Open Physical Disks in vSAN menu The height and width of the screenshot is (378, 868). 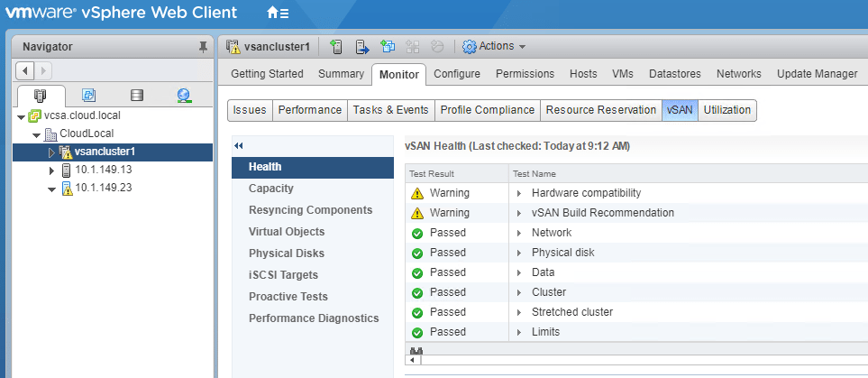287,254
